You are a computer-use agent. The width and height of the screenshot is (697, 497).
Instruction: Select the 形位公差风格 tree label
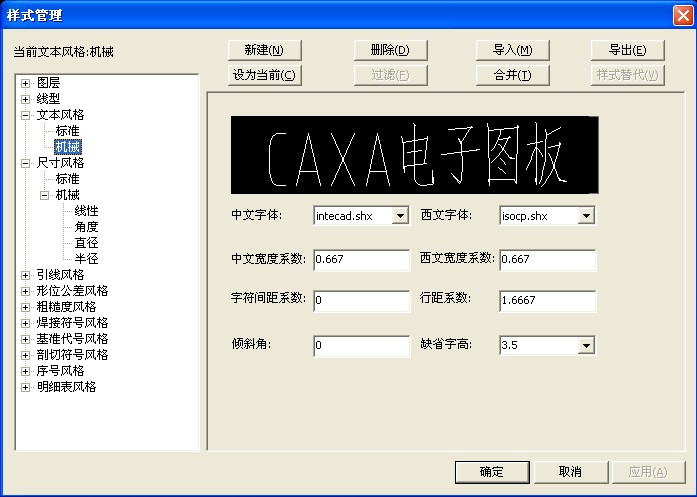point(72,291)
